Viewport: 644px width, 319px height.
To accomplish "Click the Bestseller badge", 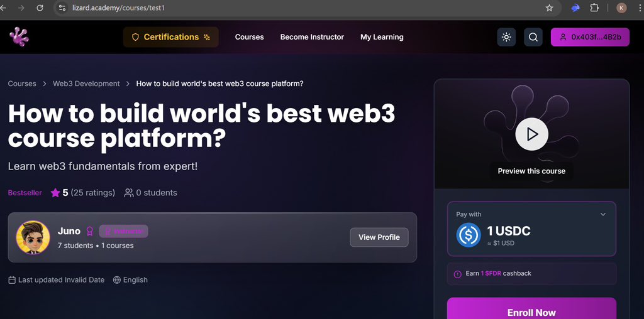I will click(25, 193).
